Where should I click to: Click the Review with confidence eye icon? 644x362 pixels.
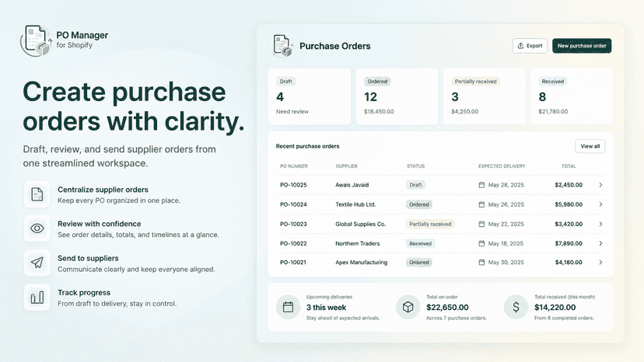37,228
